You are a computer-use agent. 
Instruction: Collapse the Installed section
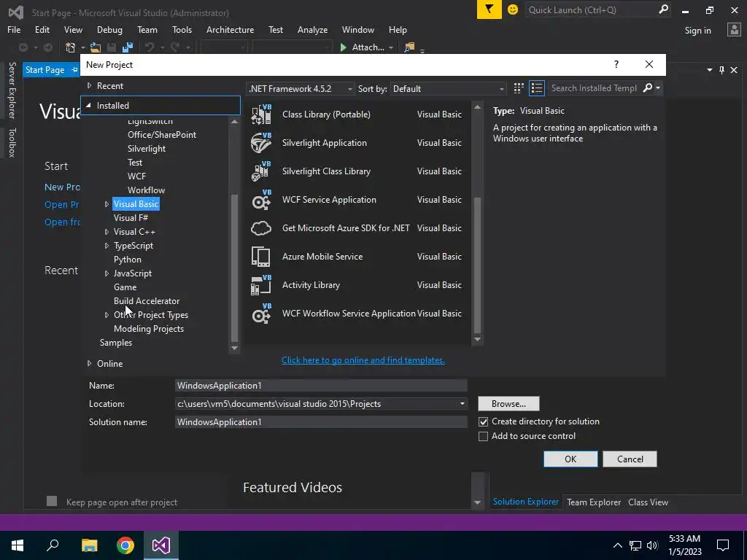[x=88, y=105]
